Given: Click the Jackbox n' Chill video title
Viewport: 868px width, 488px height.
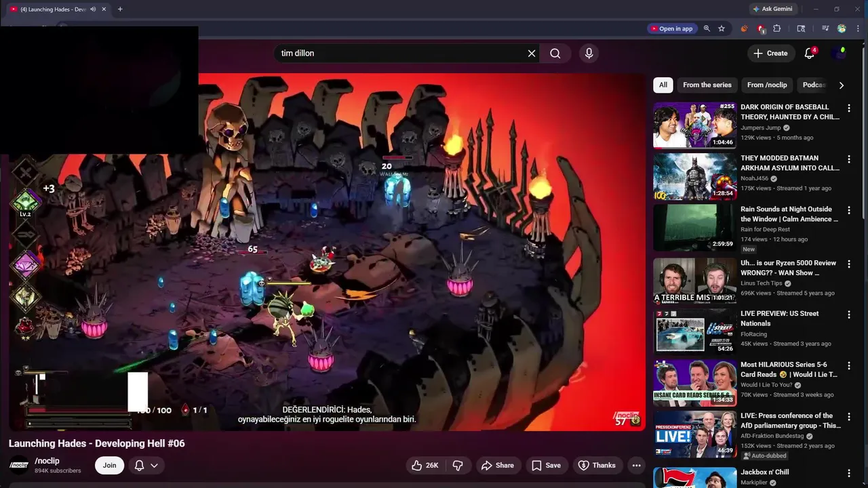Looking at the screenshot, I should pos(765,472).
